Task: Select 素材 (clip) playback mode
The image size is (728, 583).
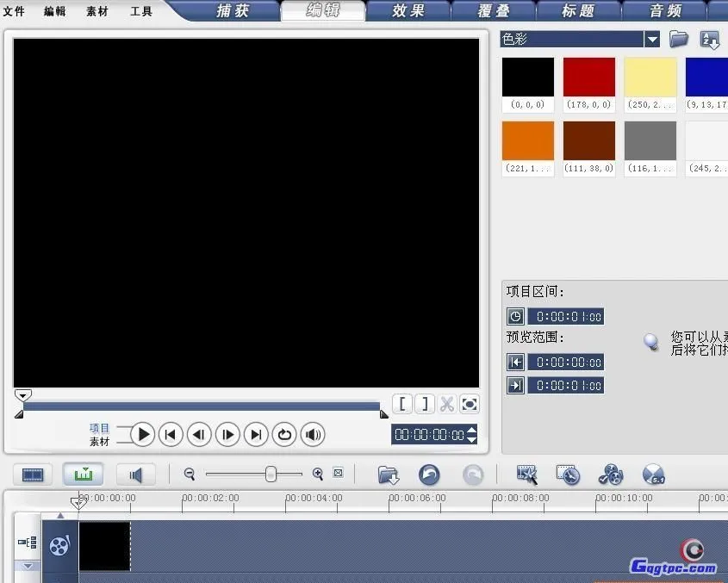Action: pos(100,442)
